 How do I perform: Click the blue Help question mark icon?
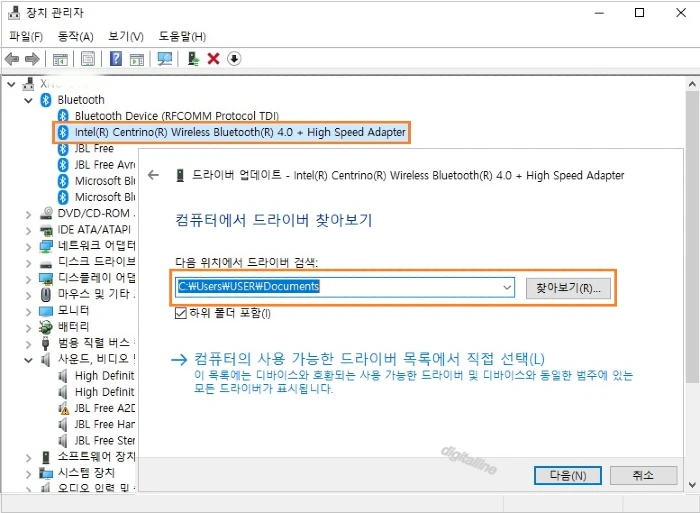pos(116,59)
